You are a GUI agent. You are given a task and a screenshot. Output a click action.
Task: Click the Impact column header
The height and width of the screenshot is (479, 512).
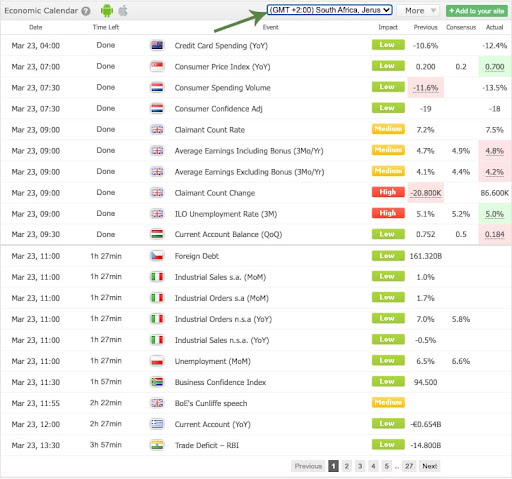click(x=388, y=27)
